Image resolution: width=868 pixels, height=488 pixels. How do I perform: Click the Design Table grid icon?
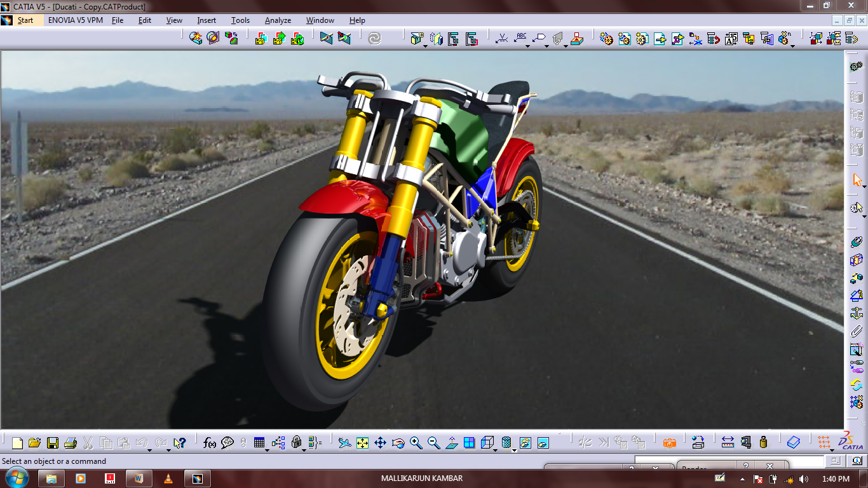point(259,442)
